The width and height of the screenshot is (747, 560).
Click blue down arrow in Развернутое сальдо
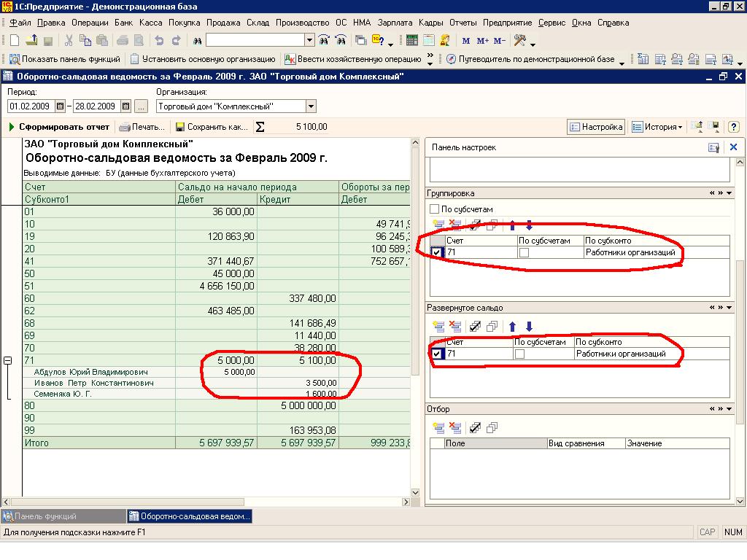(x=529, y=326)
